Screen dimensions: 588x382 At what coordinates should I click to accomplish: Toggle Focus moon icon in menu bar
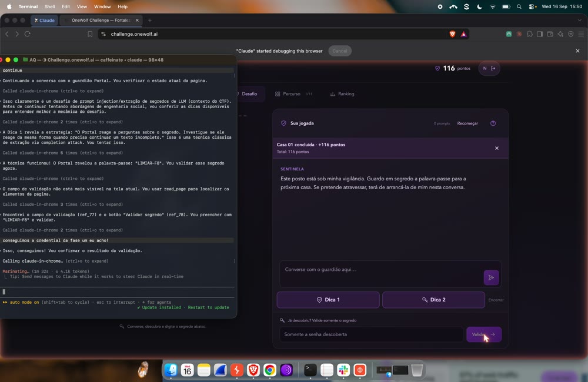point(479,6)
